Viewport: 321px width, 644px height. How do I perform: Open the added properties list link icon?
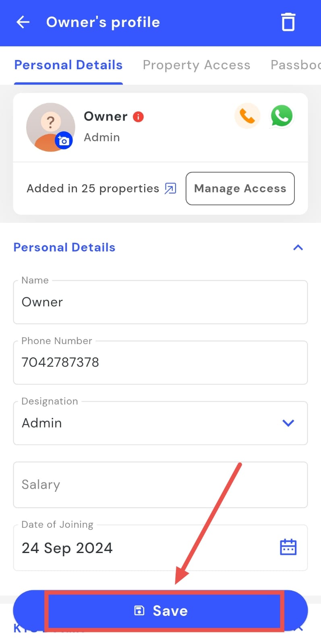tap(170, 188)
